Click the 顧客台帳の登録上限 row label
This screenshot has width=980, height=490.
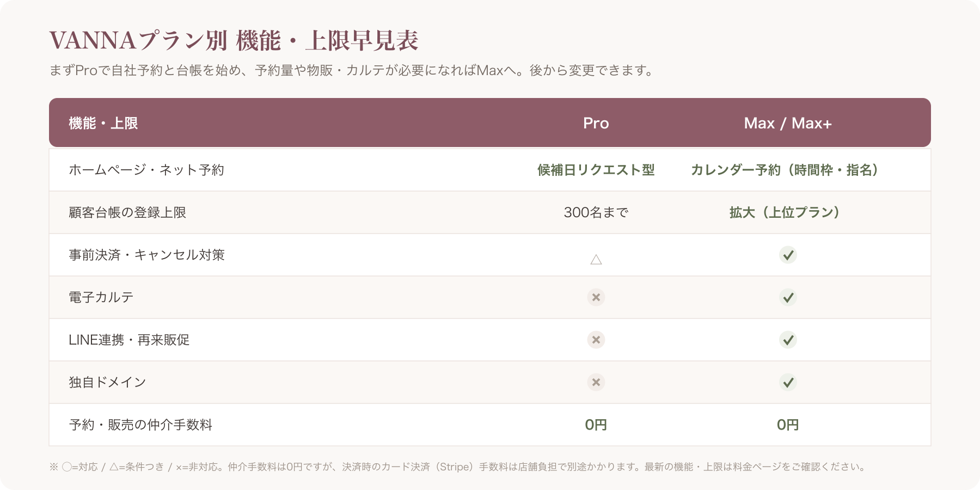click(127, 212)
